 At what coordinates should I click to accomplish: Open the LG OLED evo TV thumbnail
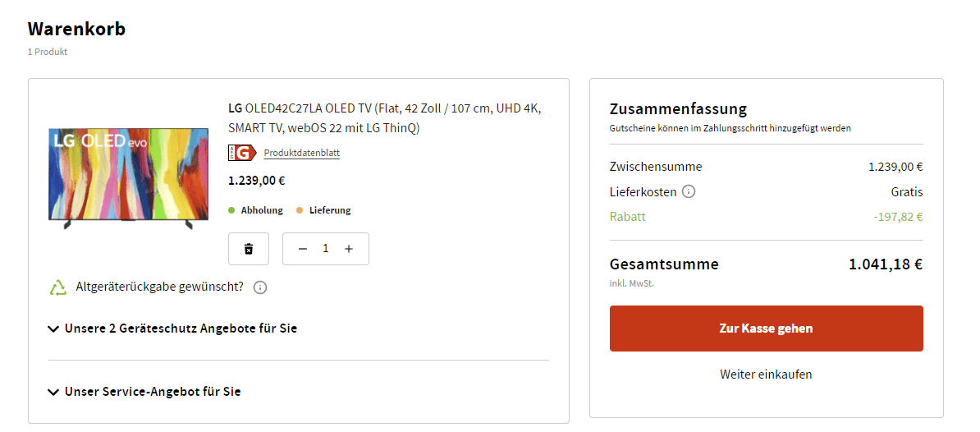click(128, 176)
